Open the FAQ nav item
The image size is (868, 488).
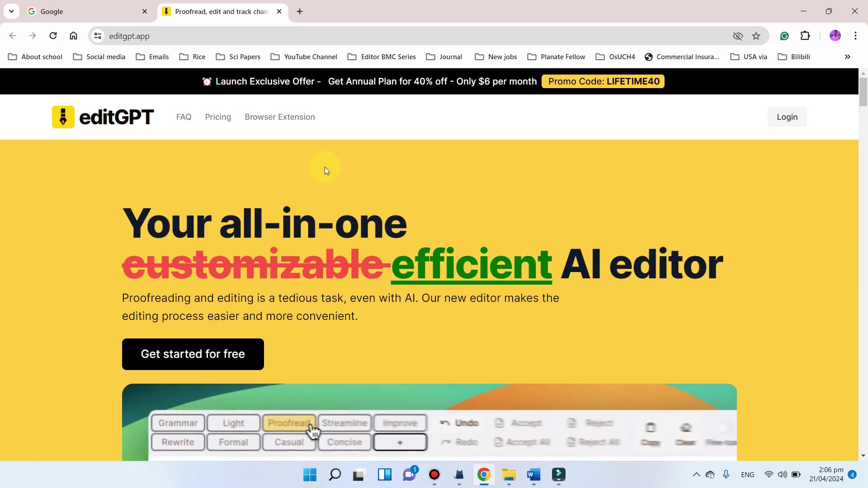[184, 117]
